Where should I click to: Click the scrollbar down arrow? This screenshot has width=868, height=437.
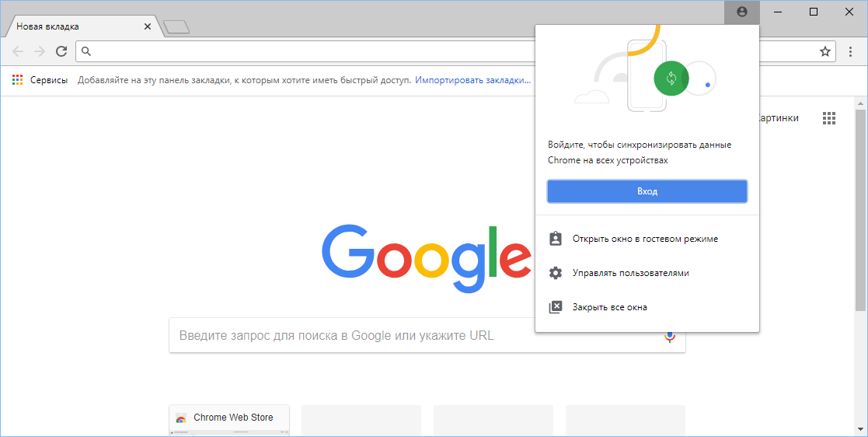(860, 428)
